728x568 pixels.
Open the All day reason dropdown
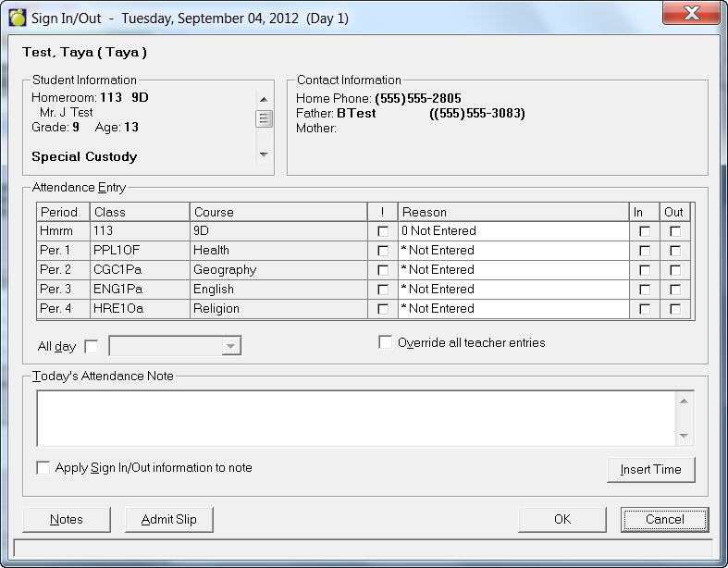(x=231, y=347)
